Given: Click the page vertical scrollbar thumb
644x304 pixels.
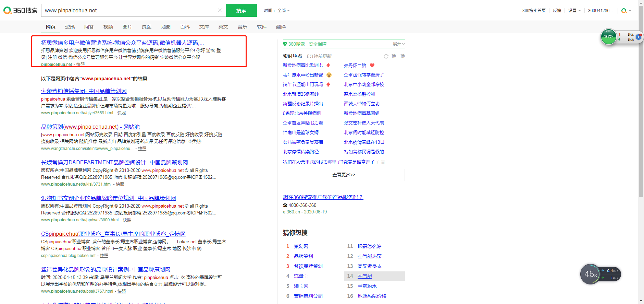Looking at the screenshot, I should (641, 101).
